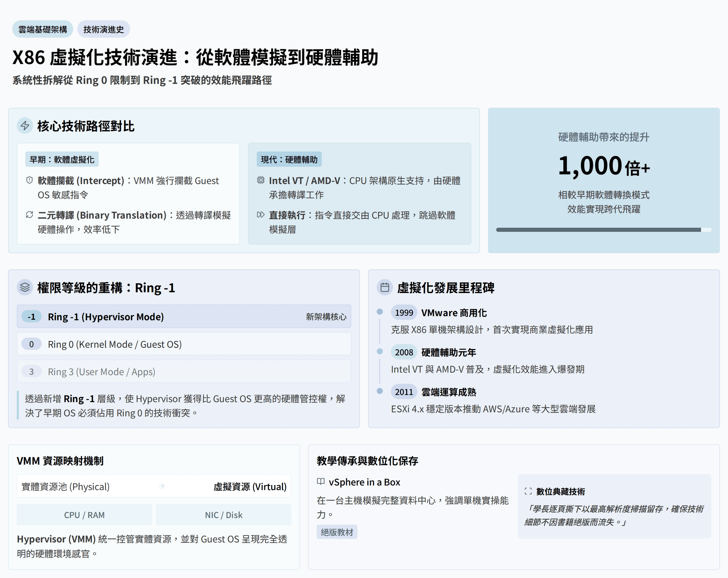Click the shield icon before 軟體攔截 (Intercept)
This screenshot has height=578, width=728.
pyautogui.click(x=29, y=180)
